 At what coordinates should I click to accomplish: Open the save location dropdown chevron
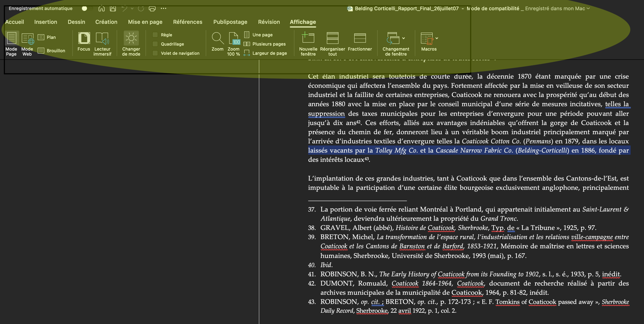click(588, 9)
